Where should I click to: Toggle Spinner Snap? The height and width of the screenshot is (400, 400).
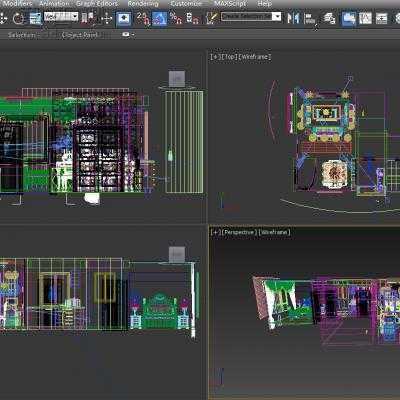(x=193, y=18)
